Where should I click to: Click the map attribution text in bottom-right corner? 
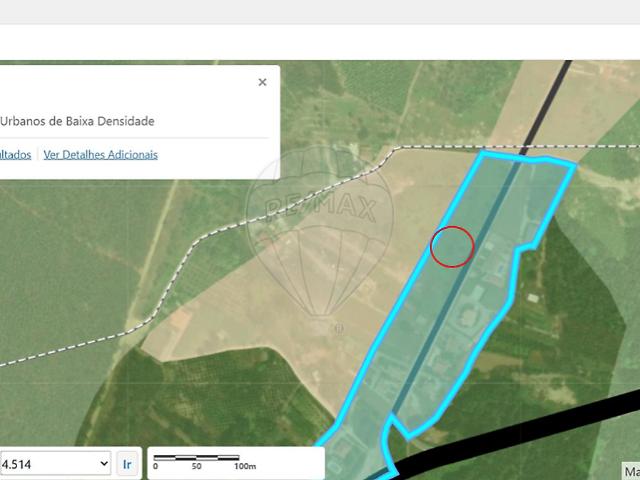pyautogui.click(x=631, y=471)
